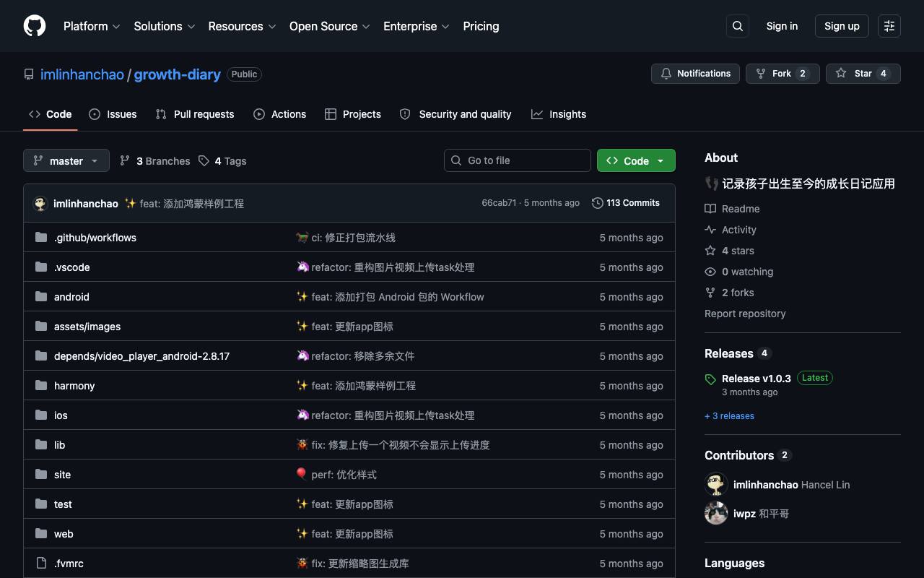Open the imlinhanchao owner profile link
Viewport: 924px width, 578px height.
(82, 74)
